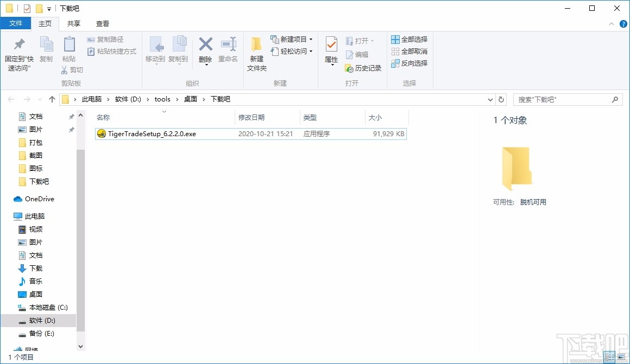Click Select all

(x=409, y=40)
